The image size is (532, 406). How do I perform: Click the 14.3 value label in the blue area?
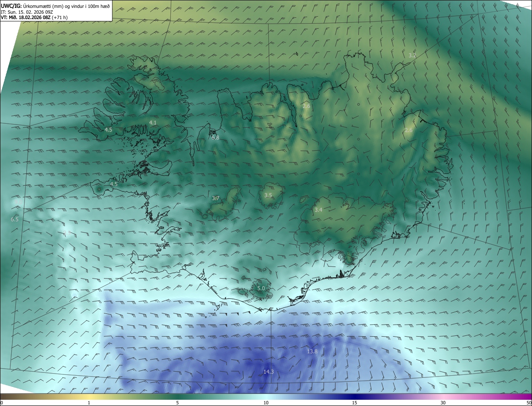coord(268,372)
